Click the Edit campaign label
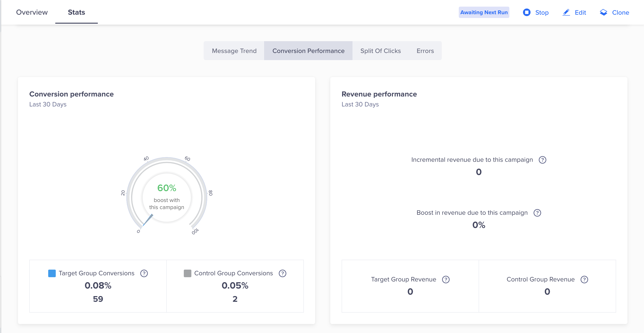Viewport: 644px width, 333px height. 580,13
